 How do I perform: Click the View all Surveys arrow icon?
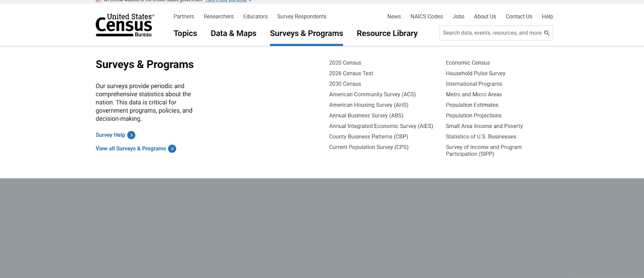click(172, 149)
